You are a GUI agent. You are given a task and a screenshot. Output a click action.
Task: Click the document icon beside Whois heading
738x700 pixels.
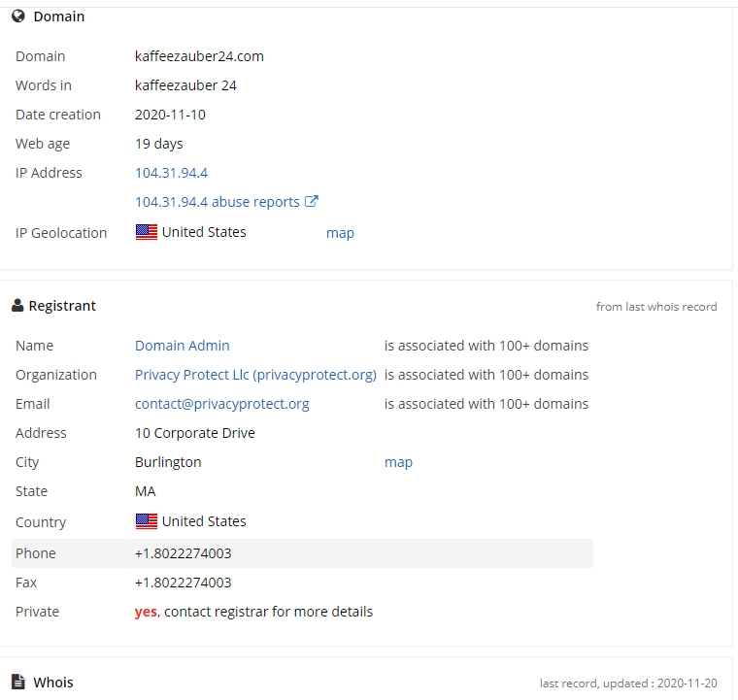click(x=17, y=682)
